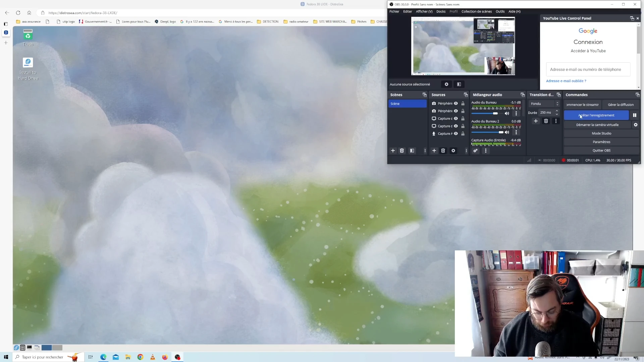Hide first Capture display source eye

[456, 119]
